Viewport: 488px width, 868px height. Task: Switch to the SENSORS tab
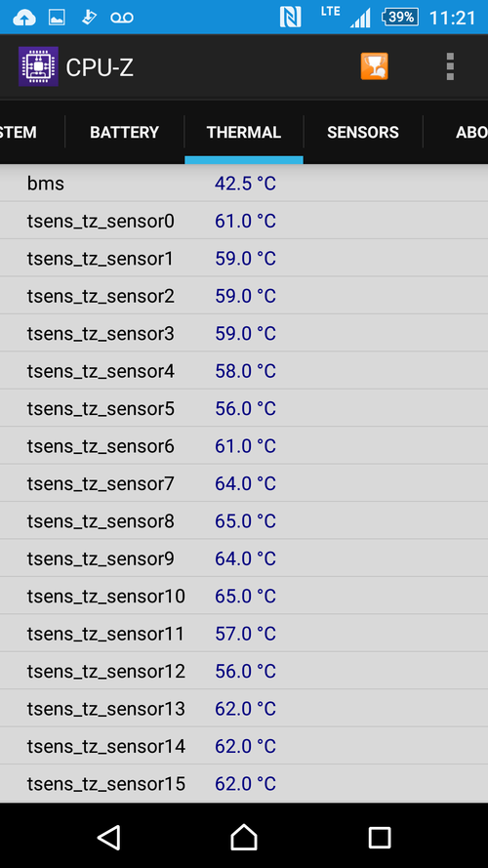point(363,133)
